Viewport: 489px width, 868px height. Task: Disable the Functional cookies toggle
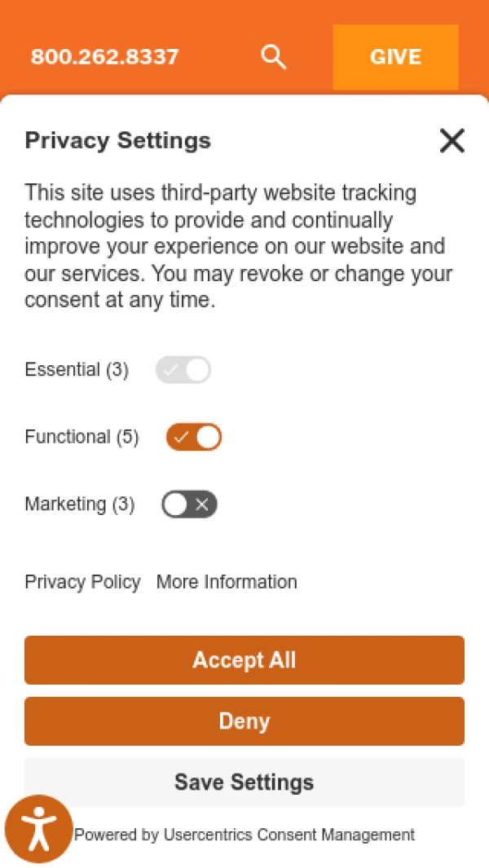pyautogui.click(x=192, y=437)
